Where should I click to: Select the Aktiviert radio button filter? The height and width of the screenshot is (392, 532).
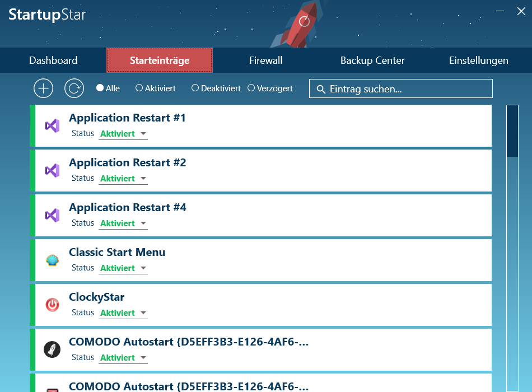139,88
